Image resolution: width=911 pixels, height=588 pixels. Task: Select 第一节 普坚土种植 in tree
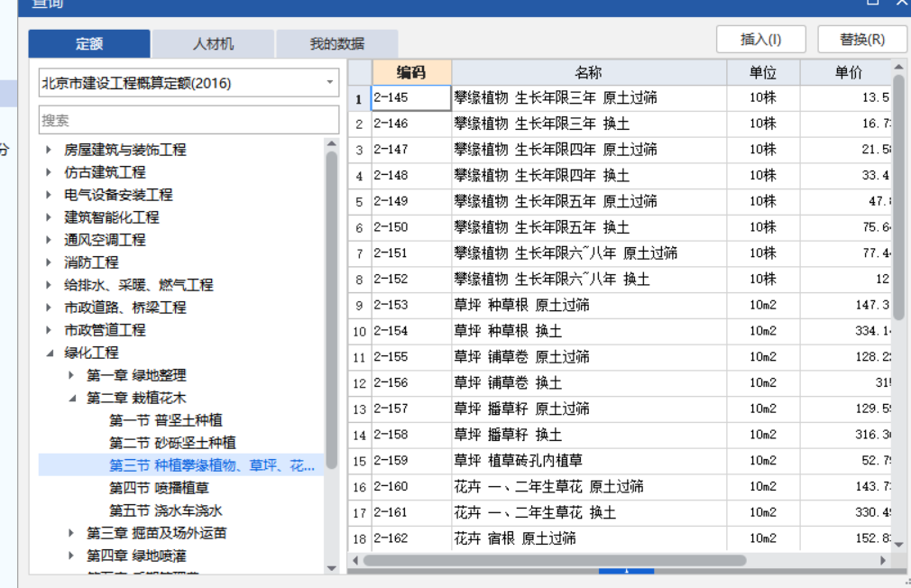point(166,420)
